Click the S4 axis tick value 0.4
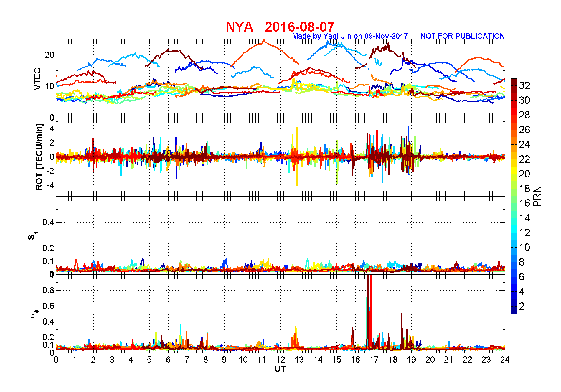The width and height of the screenshot is (561, 392). [48, 222]
